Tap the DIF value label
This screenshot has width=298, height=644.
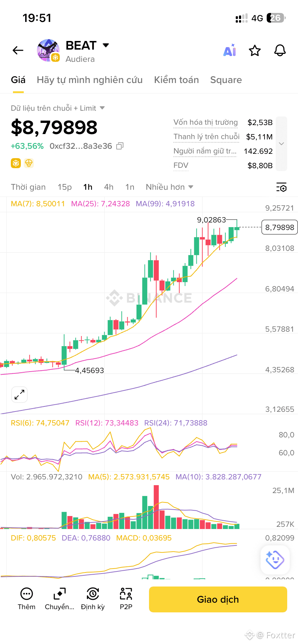click(x=33, y=538)
